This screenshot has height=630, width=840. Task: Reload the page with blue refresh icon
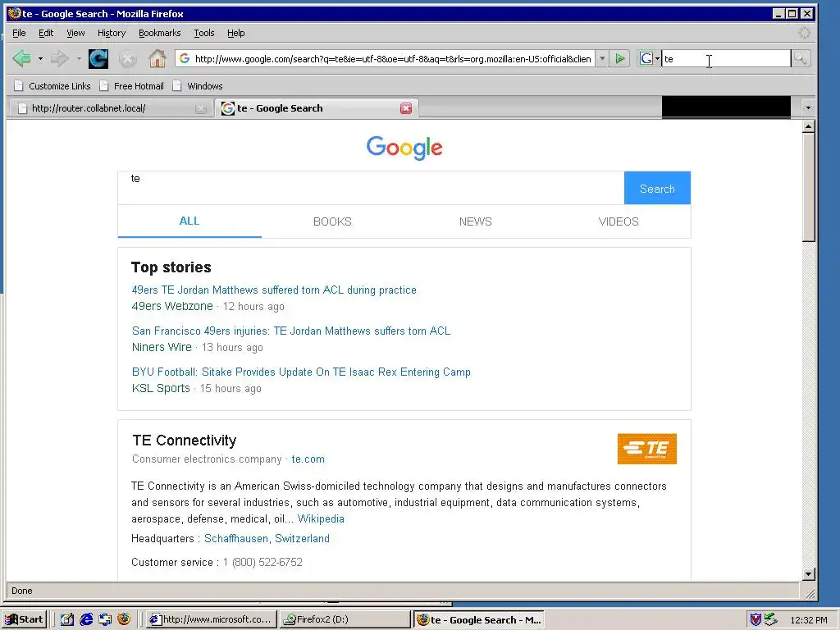(x=98, y=58)
